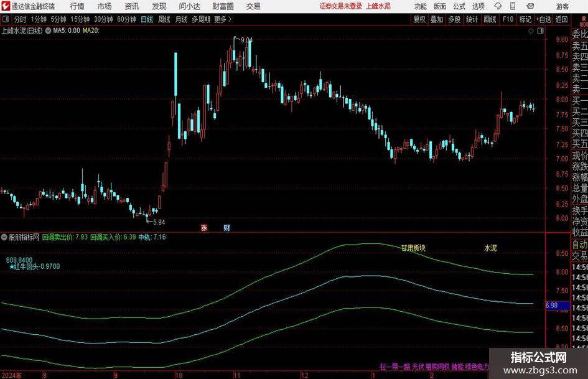Image resolution: width=588 pixels, height=379 pixels.
Task: Switch to the 30分钟 period
Action: (103, 19)
